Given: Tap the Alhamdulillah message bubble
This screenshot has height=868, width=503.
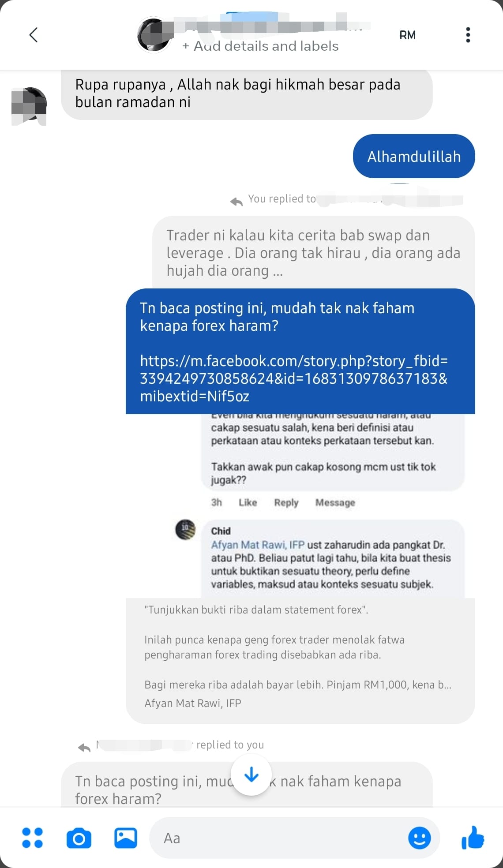Looking at the screenshot, I should (414, 156).
